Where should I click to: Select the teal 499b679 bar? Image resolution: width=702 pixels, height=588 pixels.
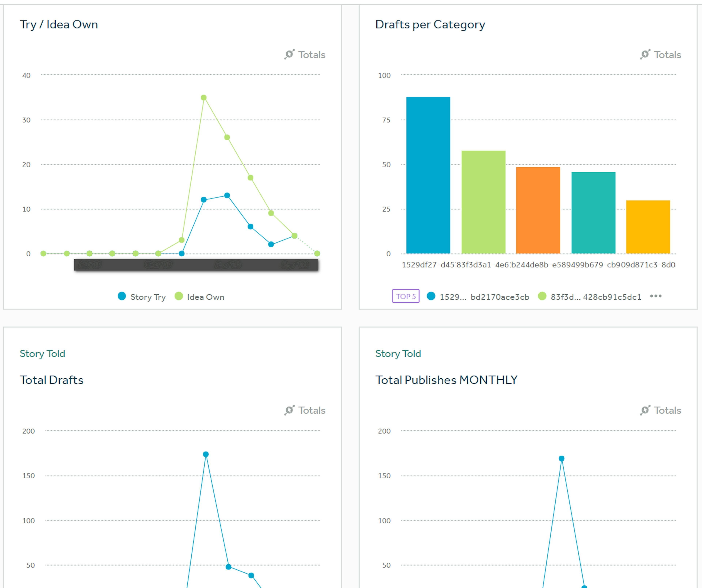tap(593, 213)
